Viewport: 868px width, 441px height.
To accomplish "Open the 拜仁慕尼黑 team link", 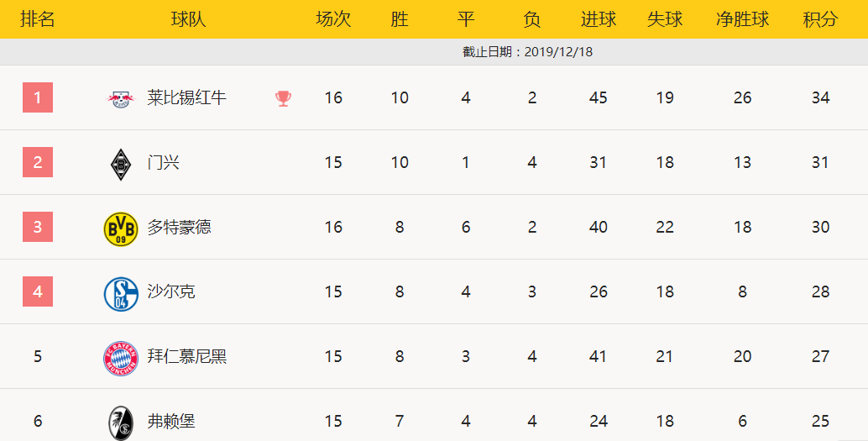I will pyautogui.click(x=186, y=355).
